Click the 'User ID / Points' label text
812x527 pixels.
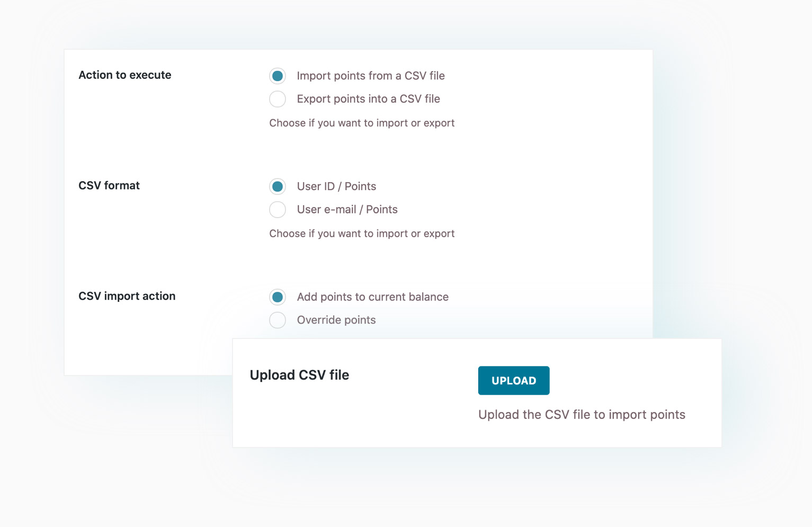pos(336,186)
